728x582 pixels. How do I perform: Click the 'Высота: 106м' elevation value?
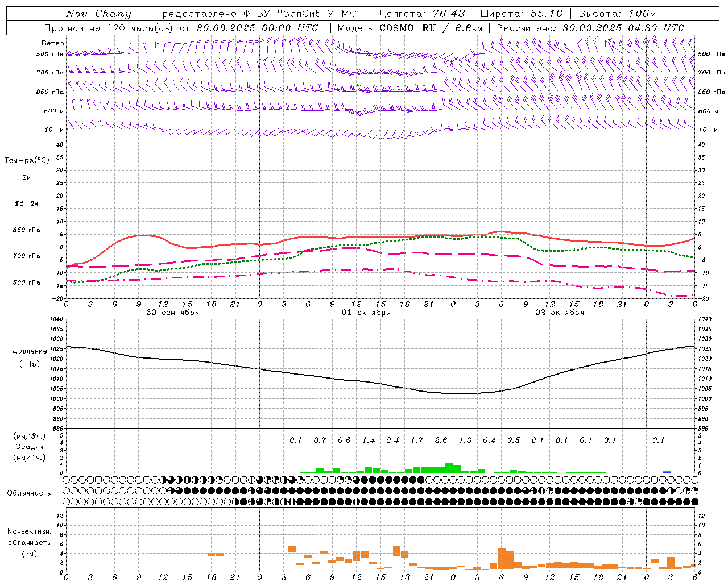pyautogui.click(x=617, y=14)
